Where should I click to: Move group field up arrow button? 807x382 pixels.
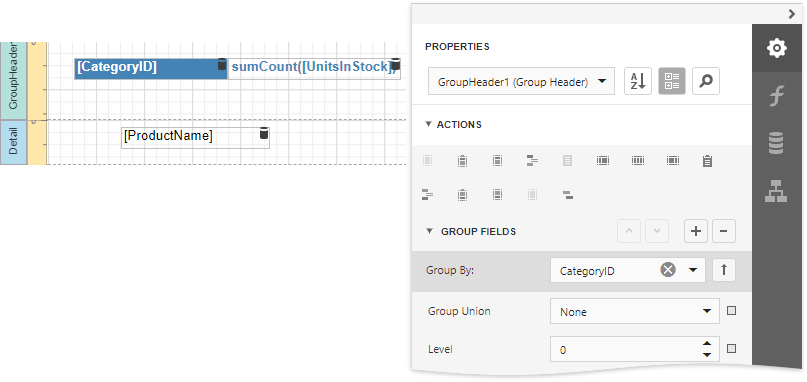[629, 231]
